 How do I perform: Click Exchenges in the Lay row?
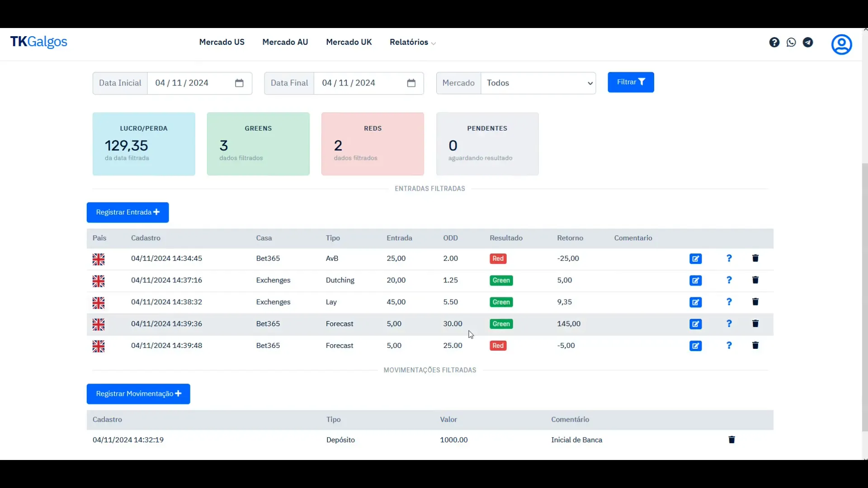pos(273,302)
